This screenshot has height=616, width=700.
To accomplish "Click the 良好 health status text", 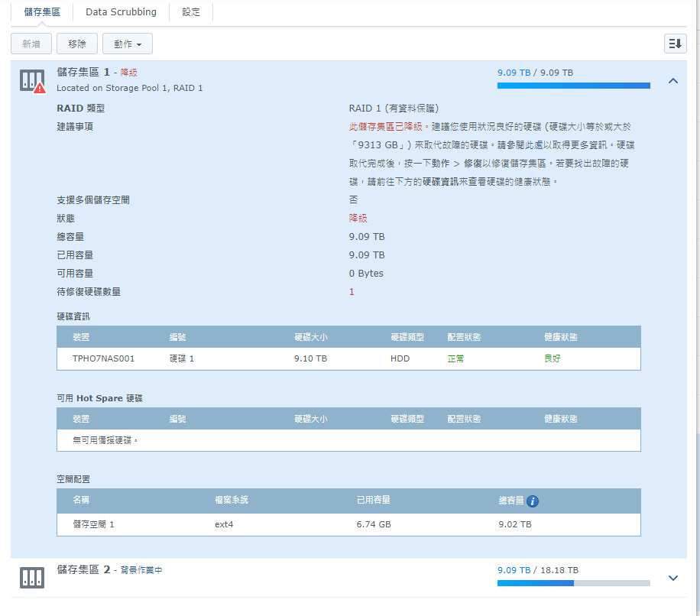I will [x=552, y=358].
